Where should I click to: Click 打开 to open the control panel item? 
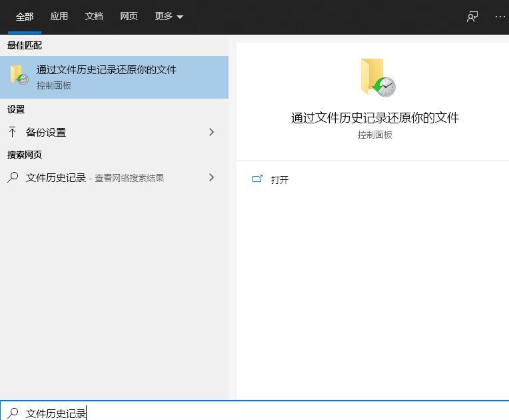click(280, 179)
